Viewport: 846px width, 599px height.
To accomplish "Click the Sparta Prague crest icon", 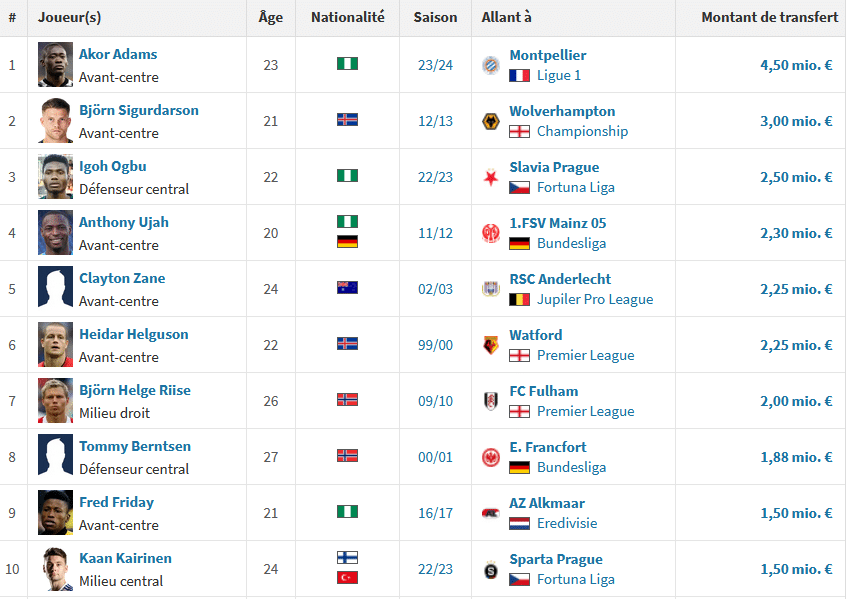I will pos(490,569).
